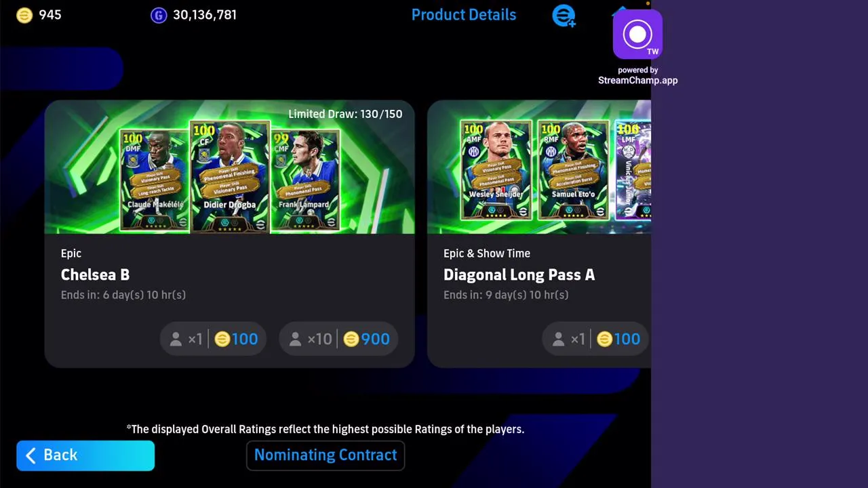Open the purple StreamChamp recorder icon
The height and width of the screenshot is (488, 868).
tap(637, 35)
